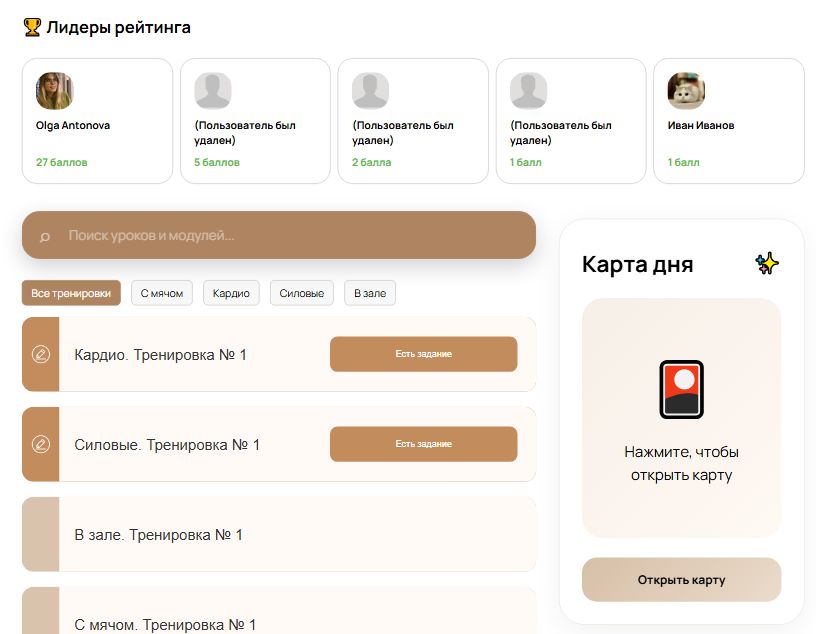Click the avatar of the user with 2 балла
Image resolution: width=816 pixels, height=634 pixels.
[371, 91]
